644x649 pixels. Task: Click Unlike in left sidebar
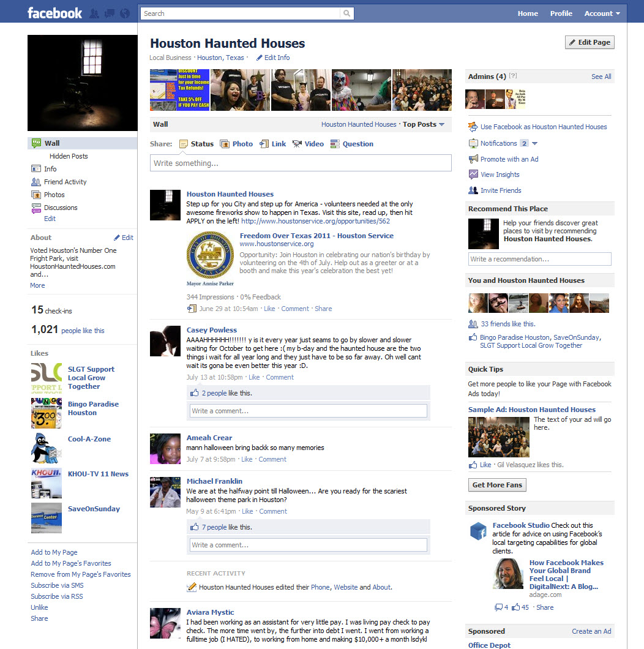pyautogui.click(x=39, y=607)
